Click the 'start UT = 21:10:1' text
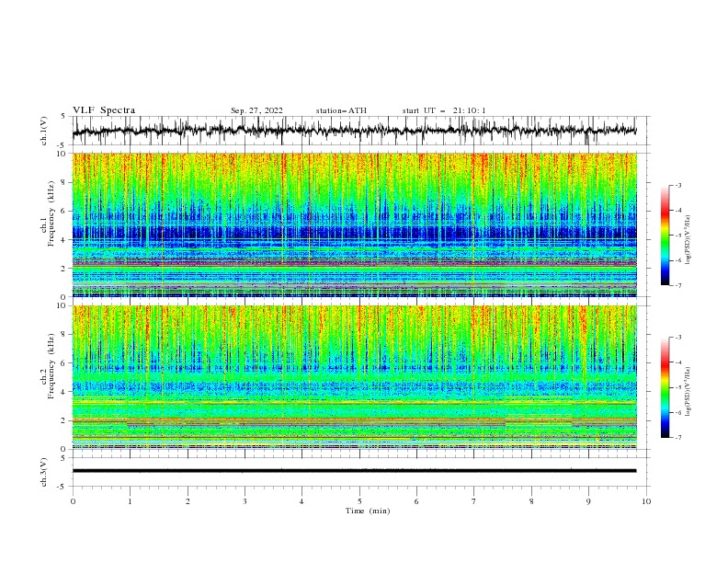 (444, 110)
